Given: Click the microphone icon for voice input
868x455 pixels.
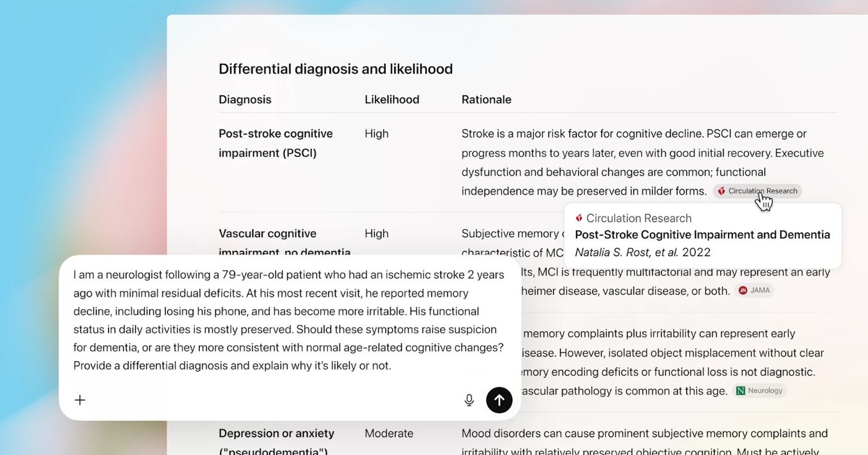Looking at the screenshot, I should coord(469,400).
